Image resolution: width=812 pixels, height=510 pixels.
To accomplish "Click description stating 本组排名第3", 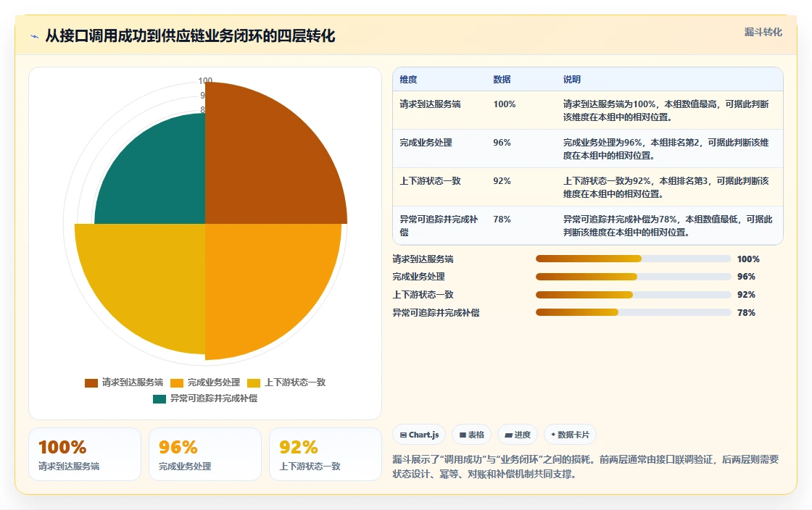I will pyautogui.click(x=666, y=187).
